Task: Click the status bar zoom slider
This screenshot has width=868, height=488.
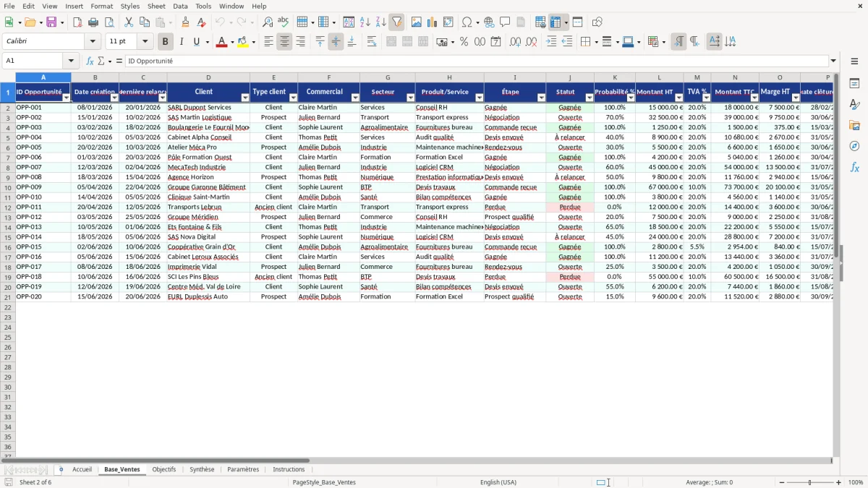Action: pos(810,482)
